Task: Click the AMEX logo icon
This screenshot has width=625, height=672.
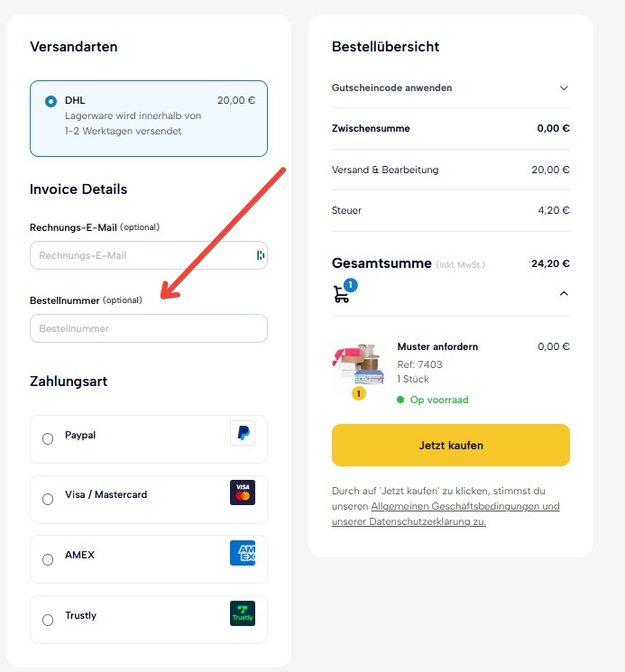Action: coord(243,553)
